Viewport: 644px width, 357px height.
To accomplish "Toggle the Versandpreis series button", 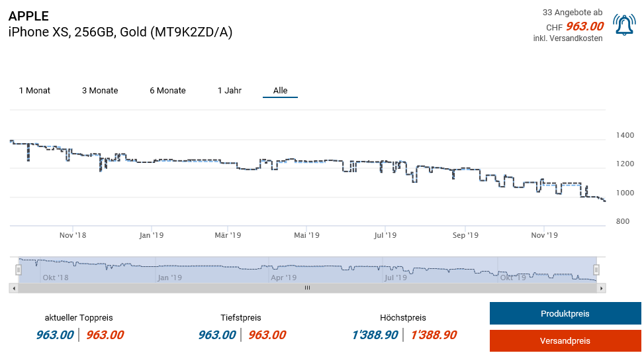I will click(565, 341).
